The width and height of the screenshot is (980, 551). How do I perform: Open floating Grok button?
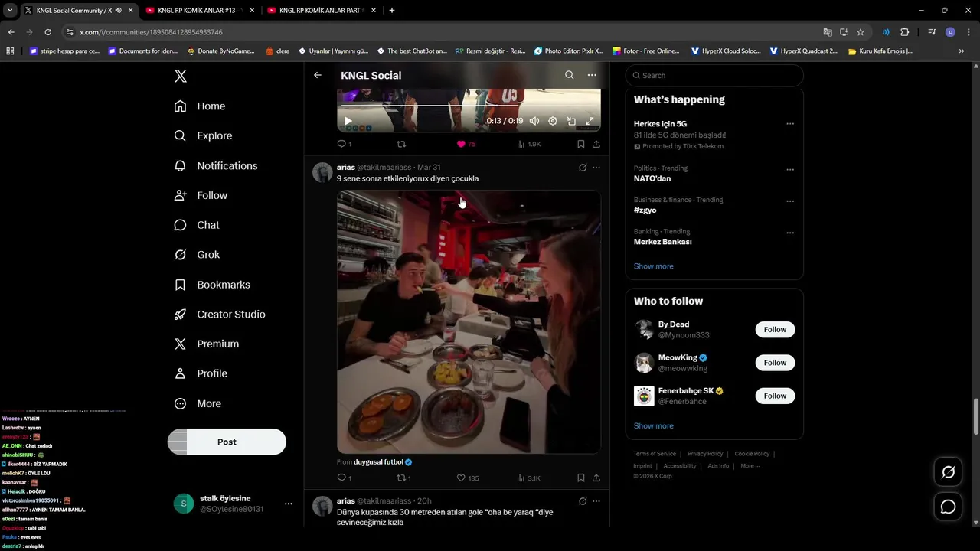(949, 472)
